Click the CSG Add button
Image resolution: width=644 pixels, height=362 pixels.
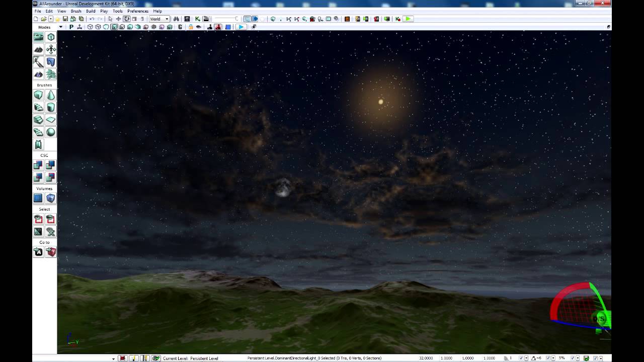[38, 165]
